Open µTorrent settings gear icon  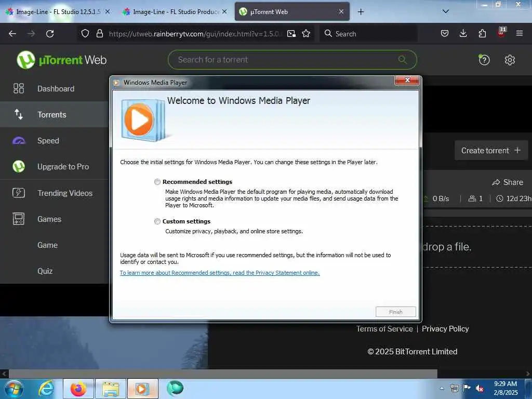pyautogui.click(x=510, y=60)
